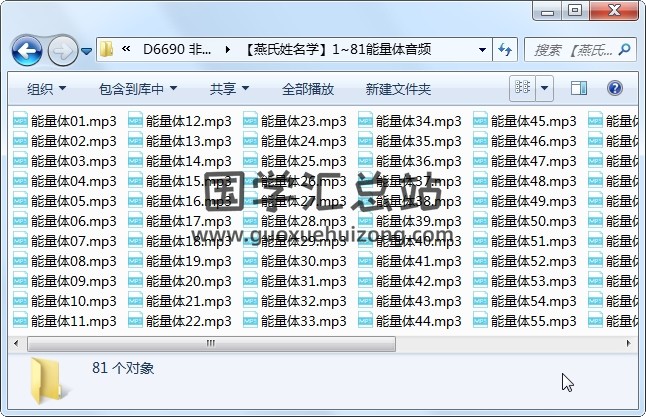Select file 能量体22.mp3
This screenshot has width=646, height=417.
pos(180,321)
